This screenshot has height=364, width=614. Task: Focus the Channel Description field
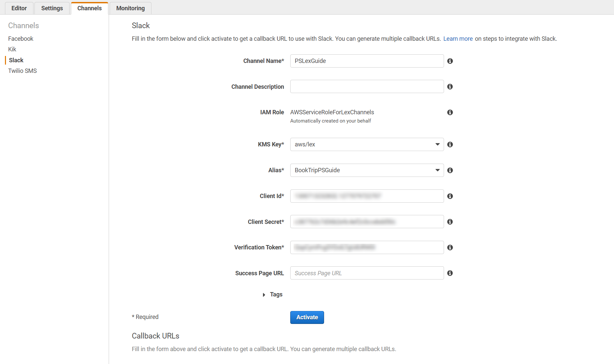pos(367,86)
